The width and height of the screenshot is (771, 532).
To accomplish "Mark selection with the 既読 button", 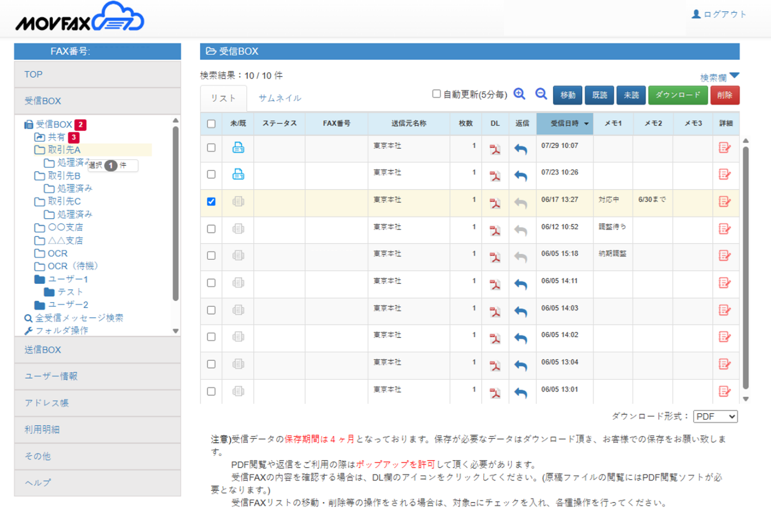I will pos(599,95).
